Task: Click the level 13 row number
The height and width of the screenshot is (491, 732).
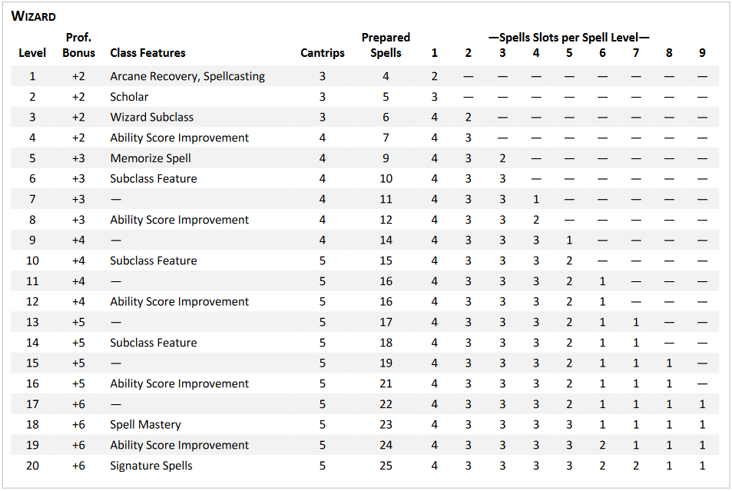Action: click(32, 322)
